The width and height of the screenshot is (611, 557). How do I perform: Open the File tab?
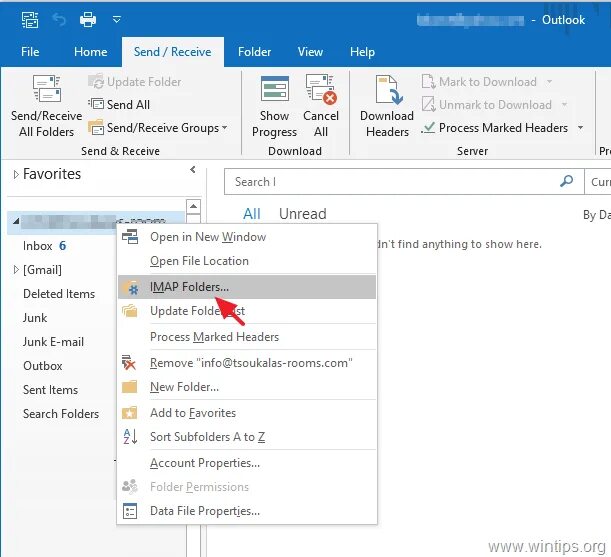click(30, 52)
